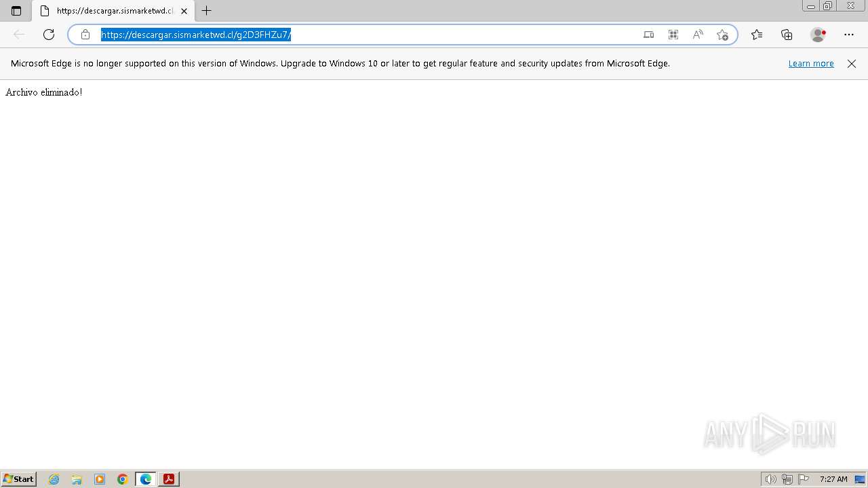Follow the Learn more link
Viewport: 868px width, 488px height.
coord(811,64)
